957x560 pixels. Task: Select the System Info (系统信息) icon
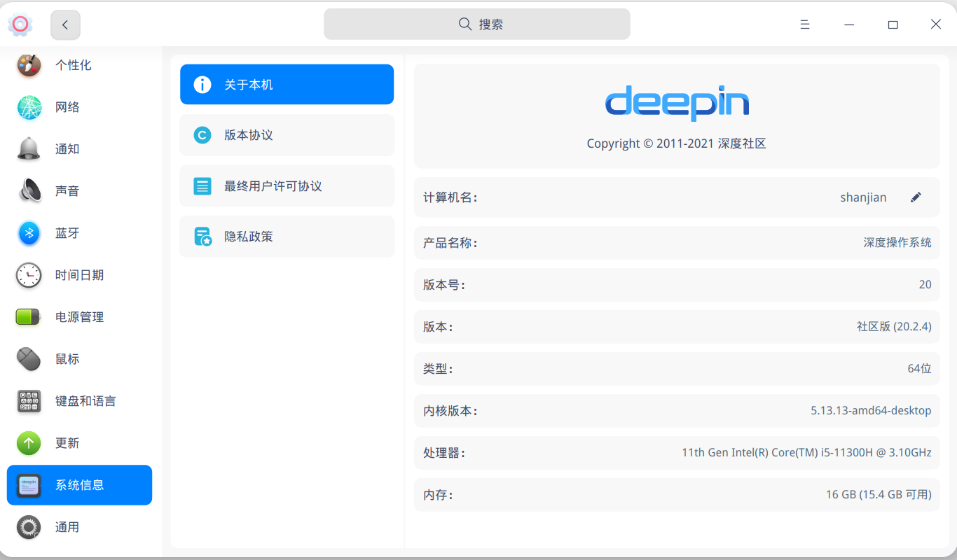tap(29, 485)
